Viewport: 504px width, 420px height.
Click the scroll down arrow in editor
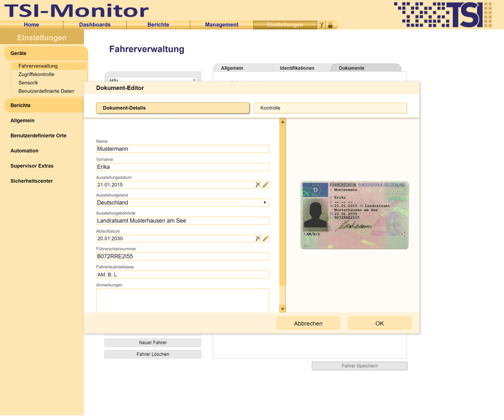coord(283,309)
